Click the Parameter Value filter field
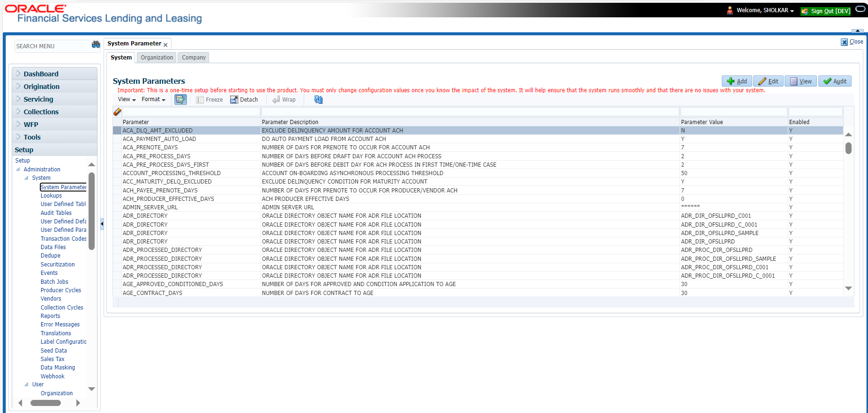 click(733, 112)
